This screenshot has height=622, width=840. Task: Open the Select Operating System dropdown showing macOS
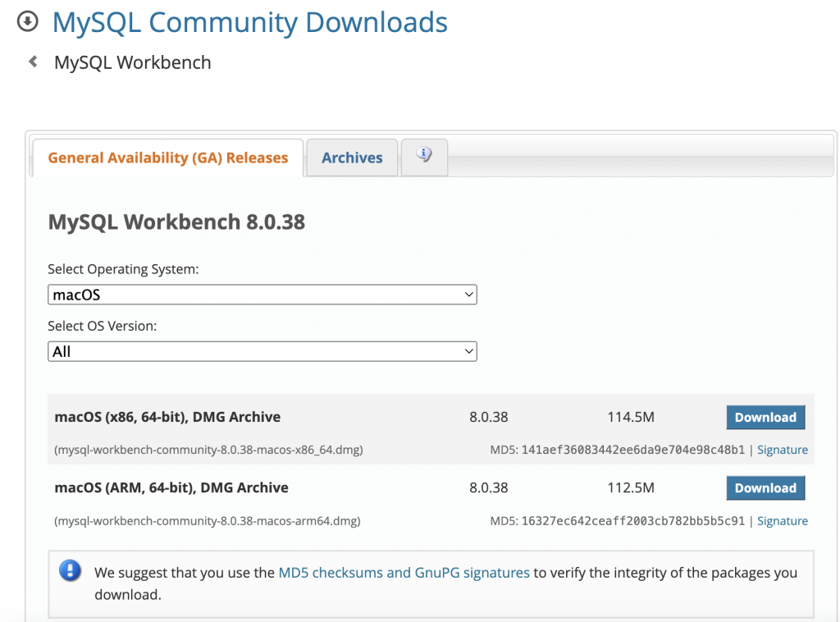pos(262,295)
